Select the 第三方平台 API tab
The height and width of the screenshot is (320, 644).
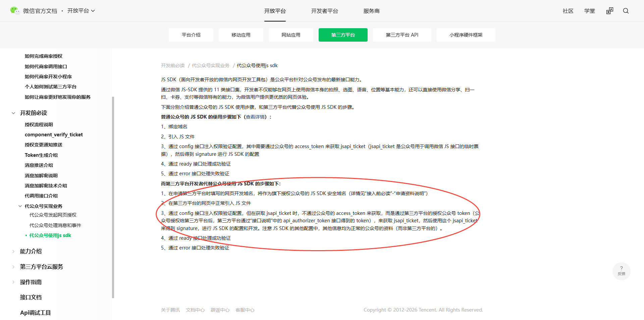click(402, 35)
